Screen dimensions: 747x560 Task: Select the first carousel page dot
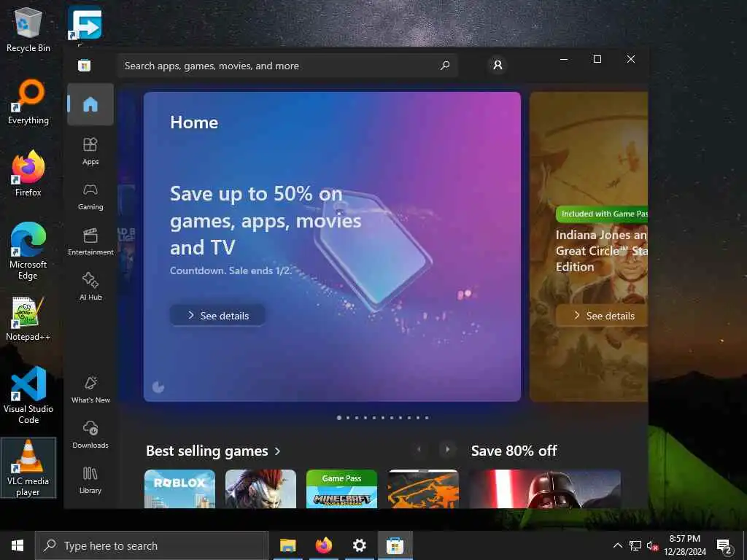(339, 418)
